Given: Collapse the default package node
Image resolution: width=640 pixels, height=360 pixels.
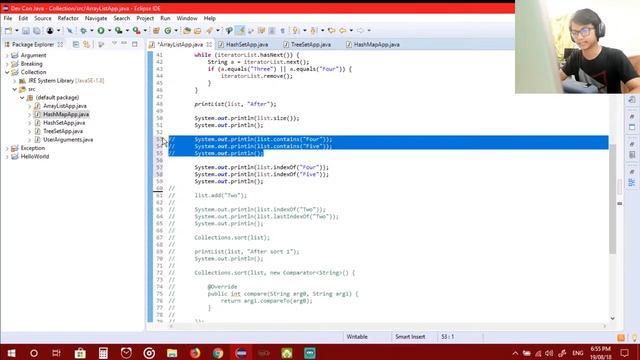Looking at the screenshot, I should point(22,98).
